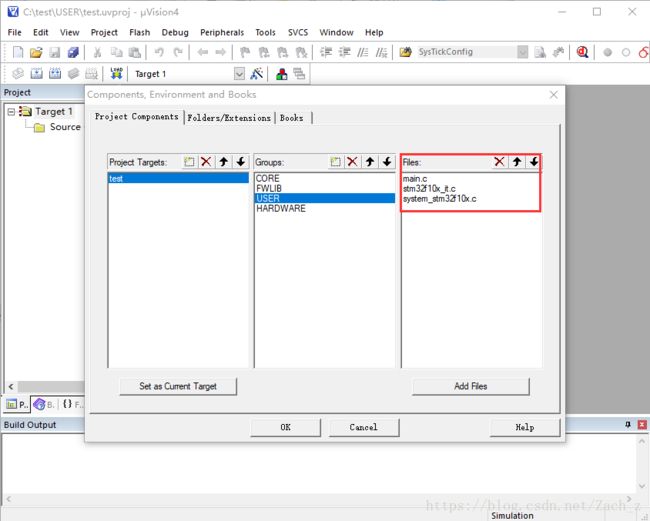This screenshot has width=650, height=521.
Task: Switch to the Functions panel tab
Action: pos(73,404)
